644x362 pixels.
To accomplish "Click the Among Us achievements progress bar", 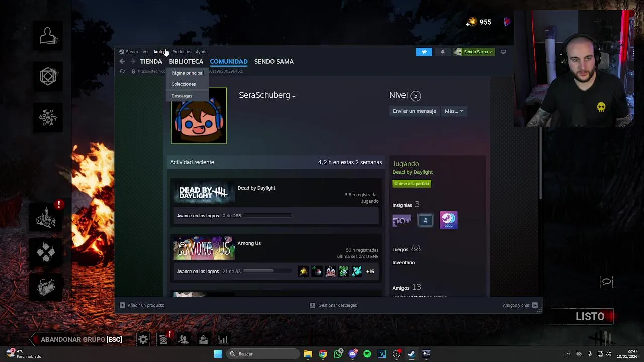I will tap(267, 271).
